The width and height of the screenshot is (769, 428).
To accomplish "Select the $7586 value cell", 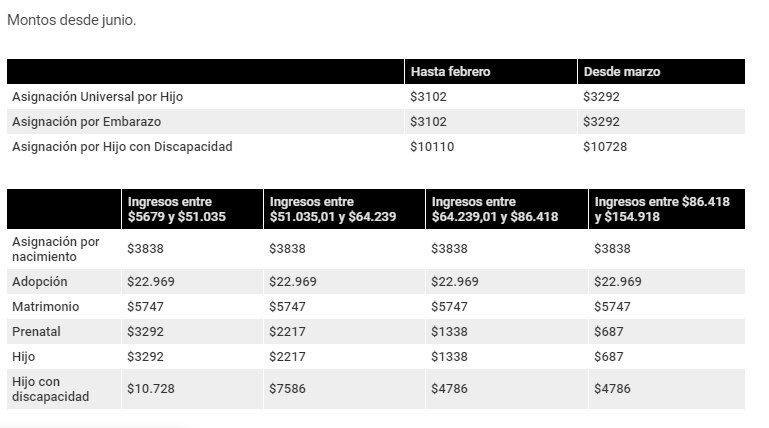I will (x=287, y=389).
